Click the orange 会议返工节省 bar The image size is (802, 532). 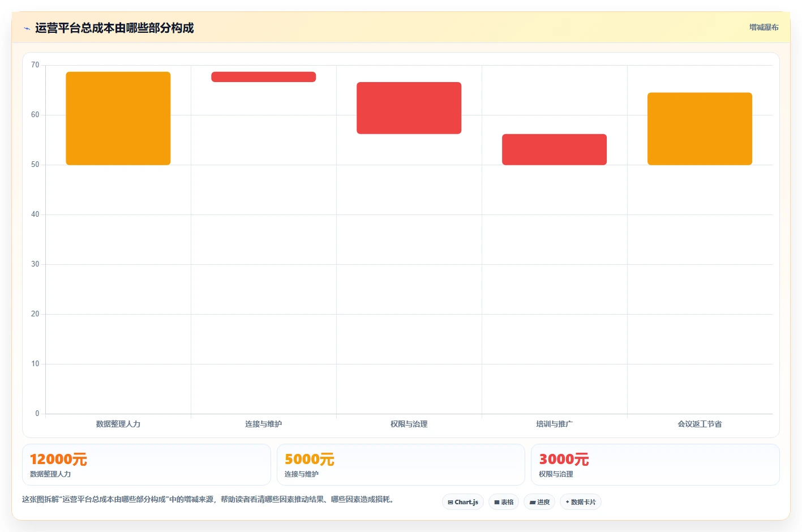(700, 129)
